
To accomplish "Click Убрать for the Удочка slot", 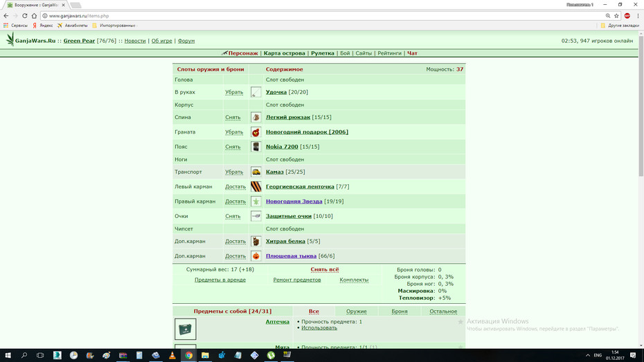I will click(234, 92).
